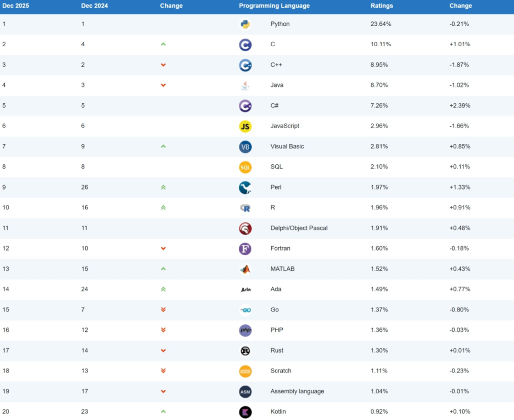Image resolution: width=514 pixels, height=420 pixels.
Task: Click the Kotlin language name
Action: click(278, 411)
